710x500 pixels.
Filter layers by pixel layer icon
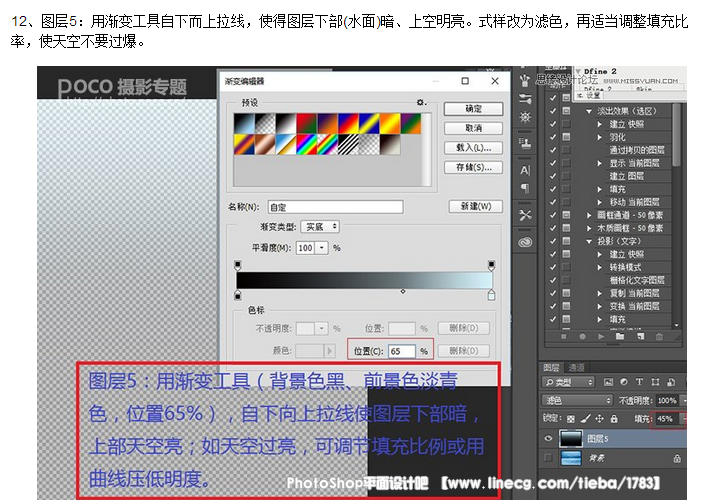(x=608, y=382)
